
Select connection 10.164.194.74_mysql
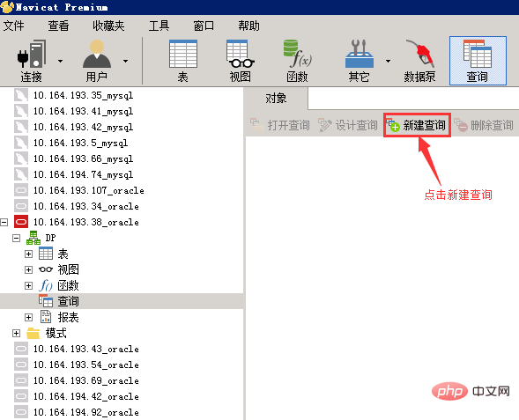83,174
